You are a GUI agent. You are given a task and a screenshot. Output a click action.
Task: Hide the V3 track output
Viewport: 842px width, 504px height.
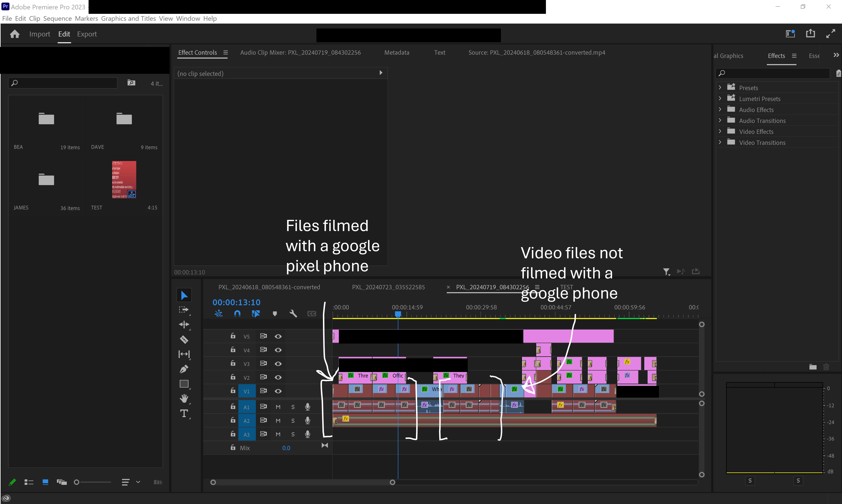coord(278,363)
